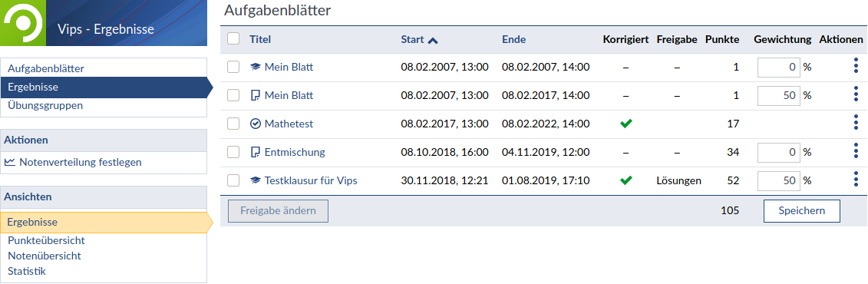Click the checkmark-circle icon next to Mathetest
The image size is (868, 284).
(255, 124)
